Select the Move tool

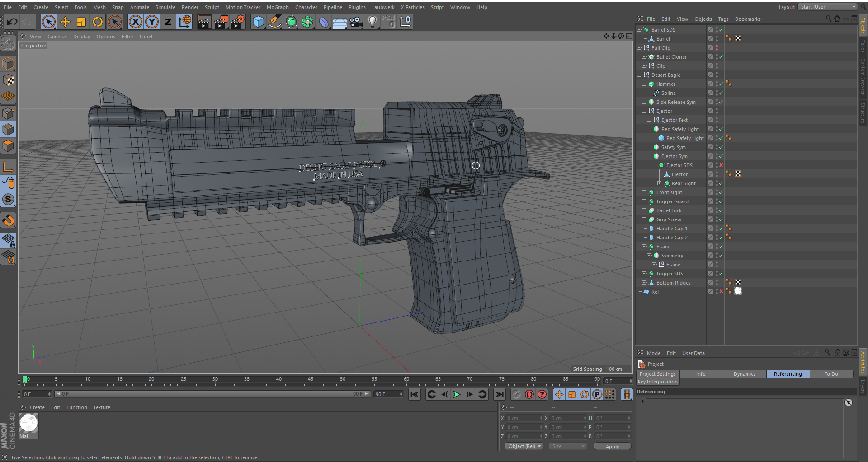pos(65,22)
